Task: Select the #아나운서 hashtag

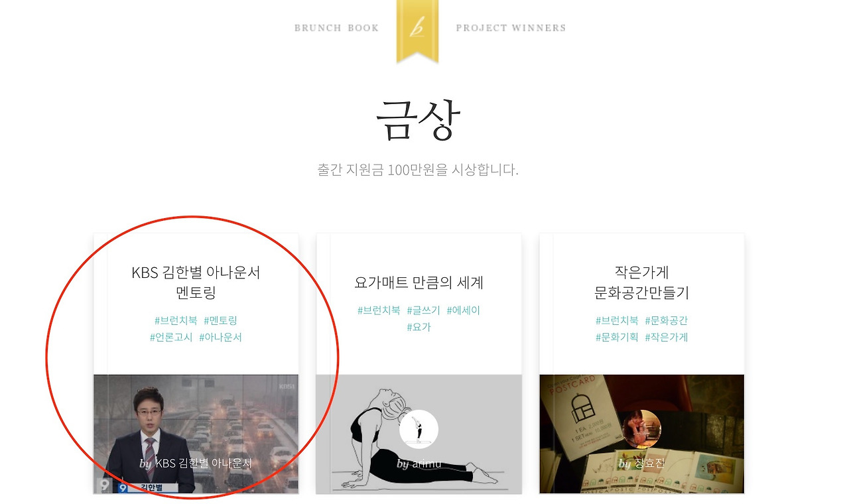Action: 220,337
